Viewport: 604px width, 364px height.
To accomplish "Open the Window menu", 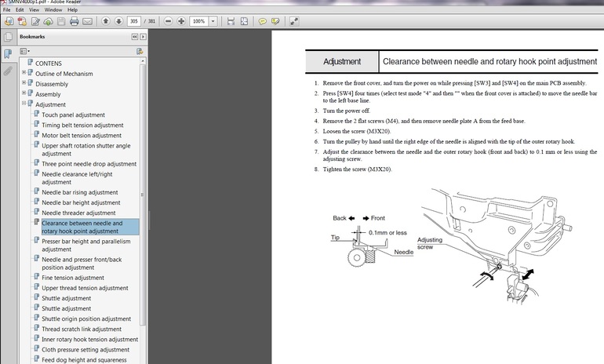I will 53,9.
